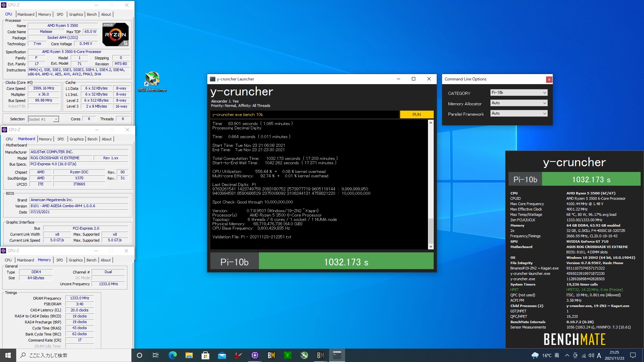The image size is (644, 362).
Task: Open Cortana from the taskbar
Action: pyautogui.click(x=140, y=355)
